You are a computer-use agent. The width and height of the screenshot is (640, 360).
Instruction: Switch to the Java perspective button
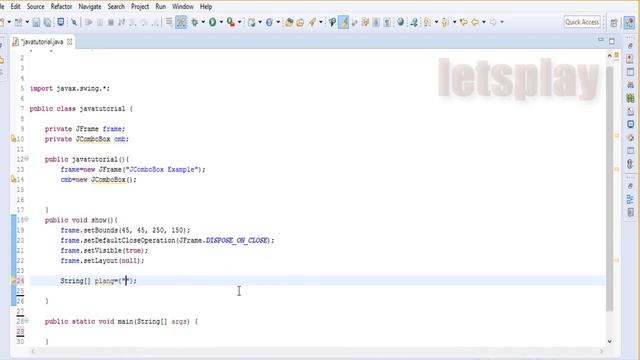point(629,22)
